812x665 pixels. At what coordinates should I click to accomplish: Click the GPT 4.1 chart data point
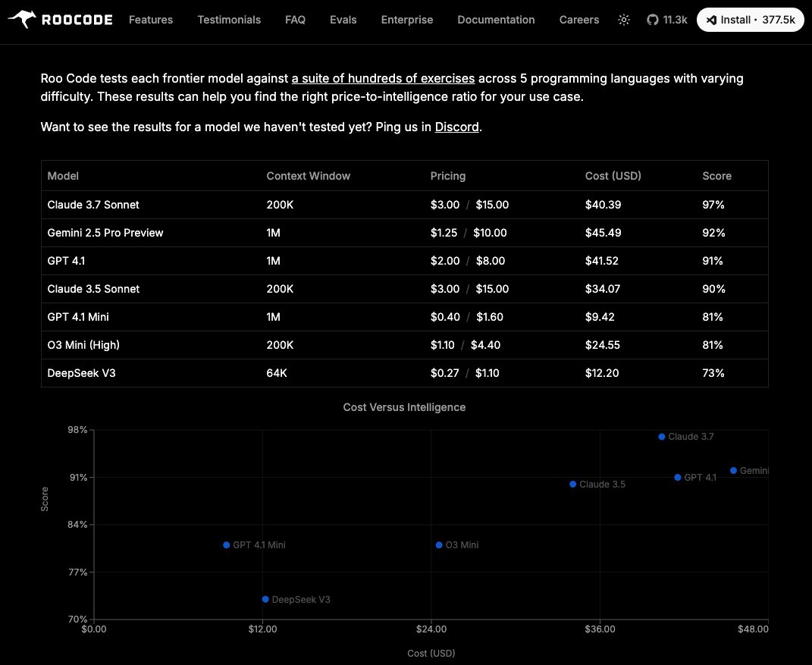pyautogui.click(x=677, y=478)
